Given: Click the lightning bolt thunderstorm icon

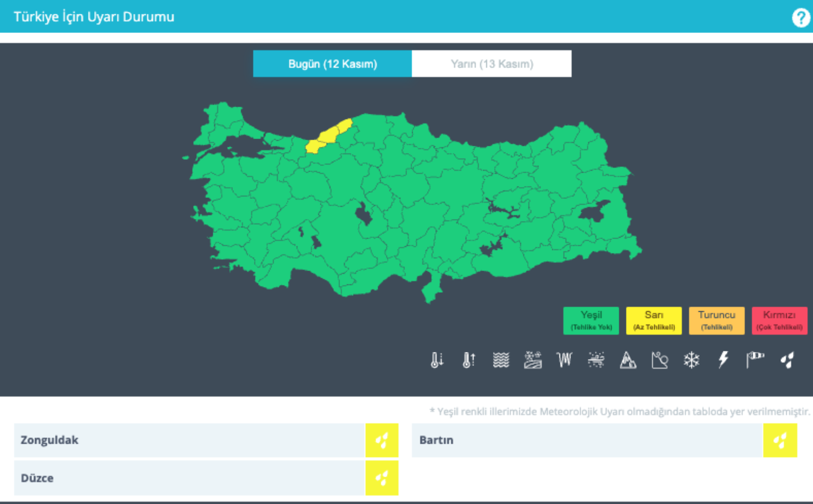Looking at the screenshot, I should coord(723,360).
